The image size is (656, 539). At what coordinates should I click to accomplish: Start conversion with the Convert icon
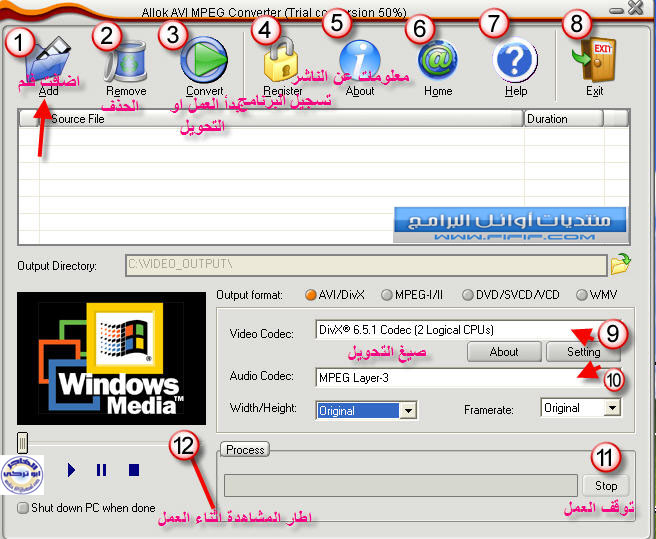click(204, 60)
